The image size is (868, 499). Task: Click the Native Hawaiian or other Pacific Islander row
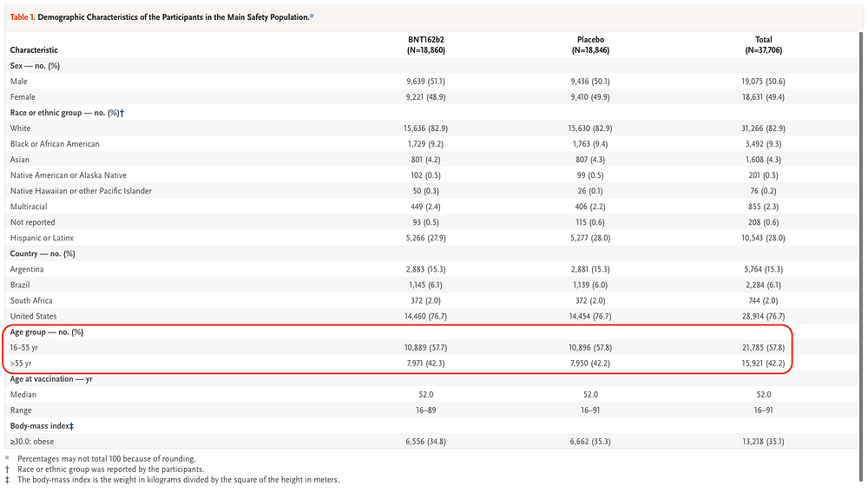click(x=431, y=191)
